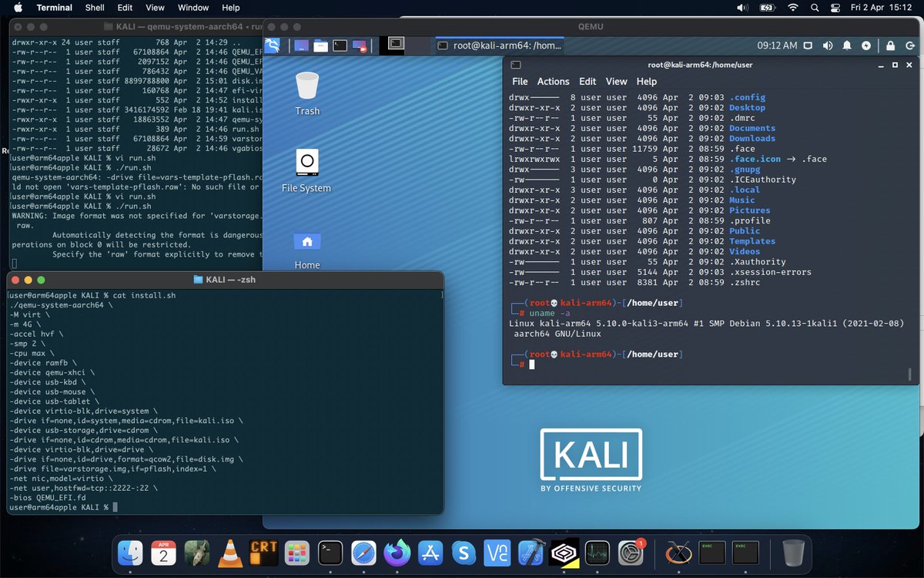
Task: Open the file manager icon in Kali panel
Action: click(x=321, y=45)
